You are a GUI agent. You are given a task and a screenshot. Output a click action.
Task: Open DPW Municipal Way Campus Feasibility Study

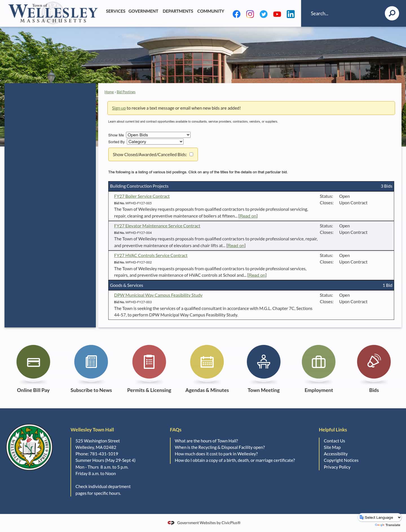158,295
